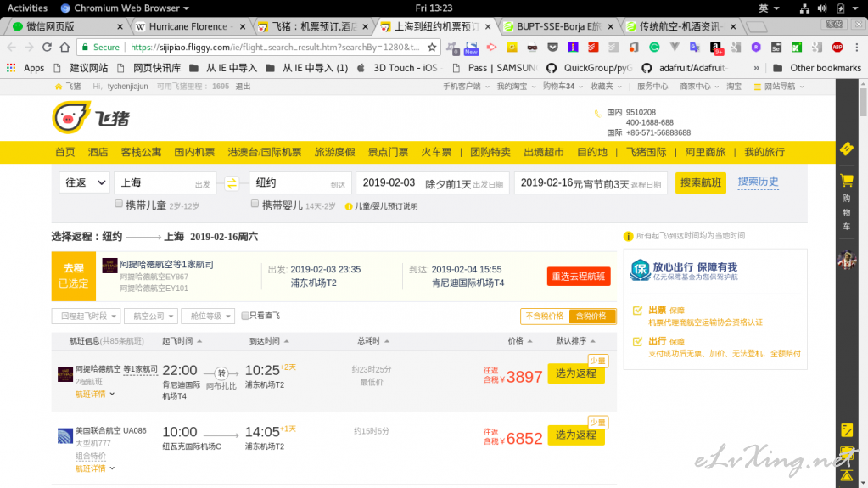Switch to the Hurricane Florence tab
The height and width of the screenshot is (488, 868).
[x=188, y=26]
